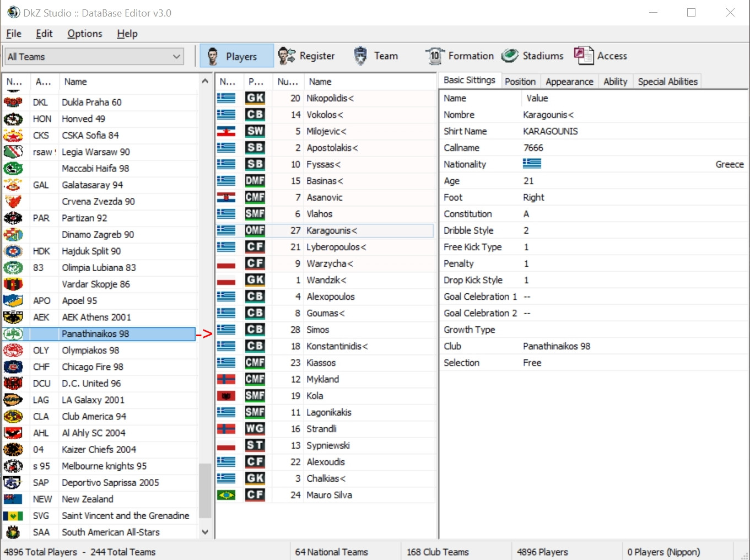This screenshot has width=750, height=560.
Task: Click the player list Nu... column header
Action: coord(288,82)
